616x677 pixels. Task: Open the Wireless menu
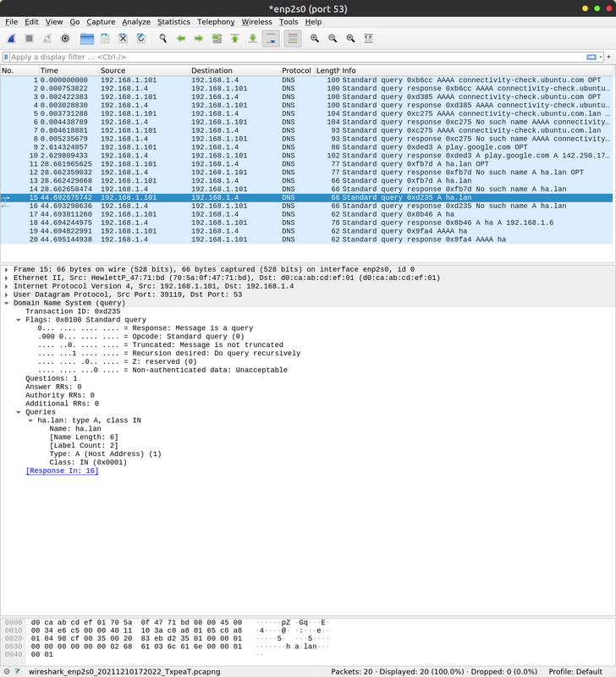(257, 22)
